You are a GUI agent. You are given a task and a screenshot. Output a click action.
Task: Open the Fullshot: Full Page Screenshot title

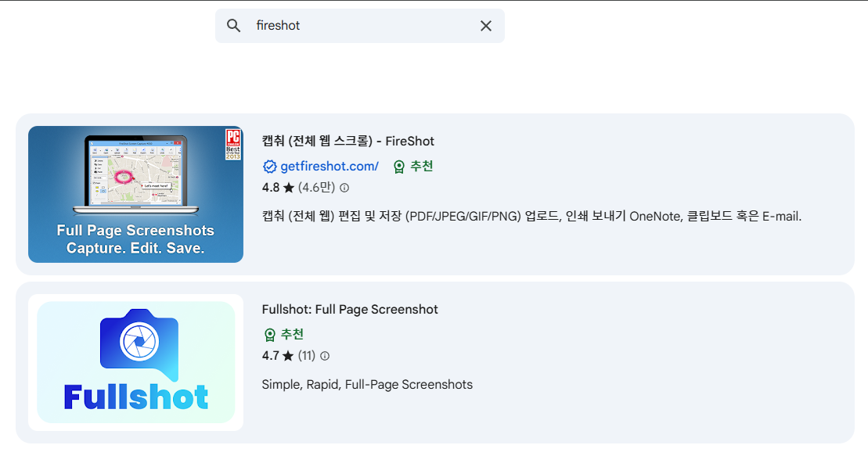pyautogui.click(x=350, y=309)
